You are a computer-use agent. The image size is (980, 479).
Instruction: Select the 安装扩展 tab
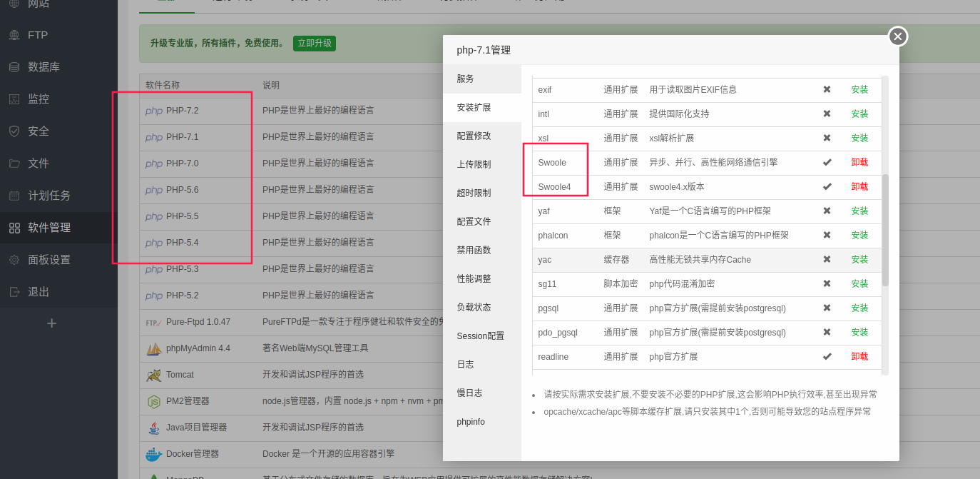tap(482, 107)
